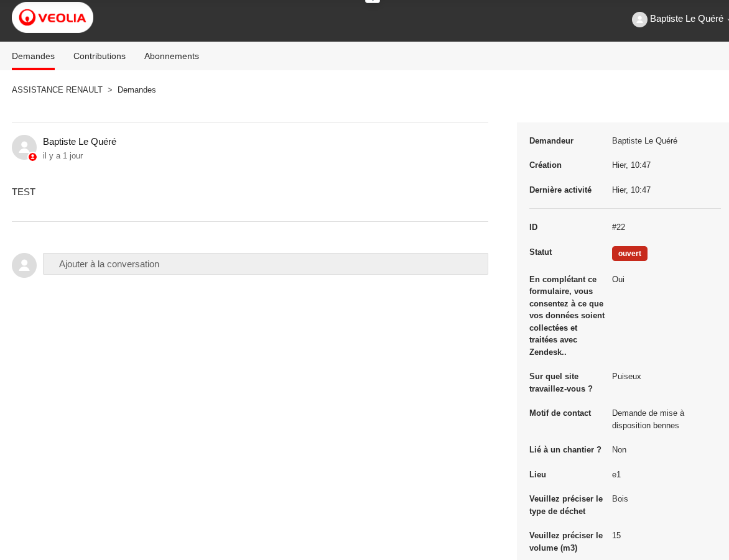
Task: Click the Puiseux site value
Action: click(x=626, y=376)
